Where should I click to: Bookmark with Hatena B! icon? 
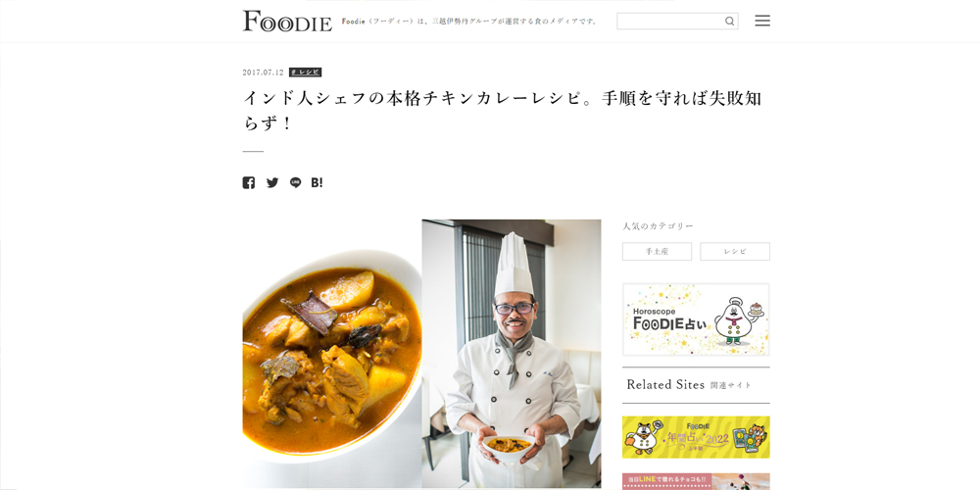tap(317, 182)
